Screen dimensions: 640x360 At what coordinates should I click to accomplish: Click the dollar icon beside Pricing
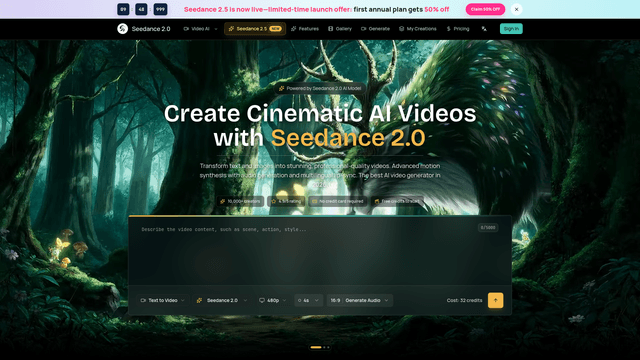(449, 29)
